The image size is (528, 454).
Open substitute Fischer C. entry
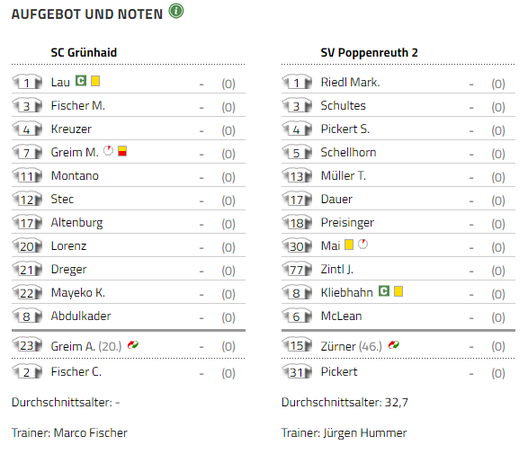point(129,372)
